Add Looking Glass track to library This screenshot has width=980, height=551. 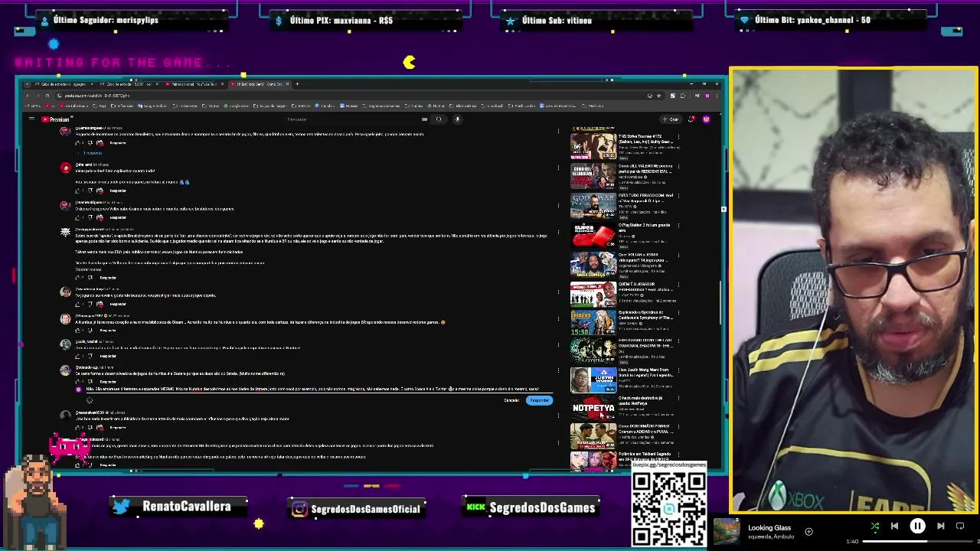808,531
